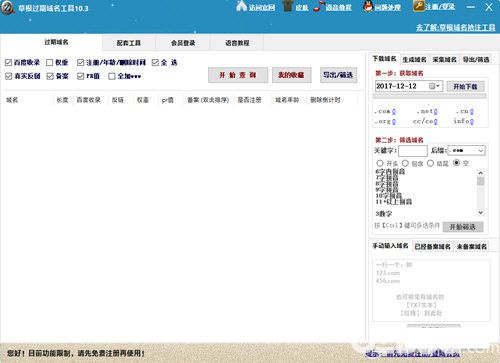
Task: Click the application logo in title bar
Action: click(x=7, y=8)
